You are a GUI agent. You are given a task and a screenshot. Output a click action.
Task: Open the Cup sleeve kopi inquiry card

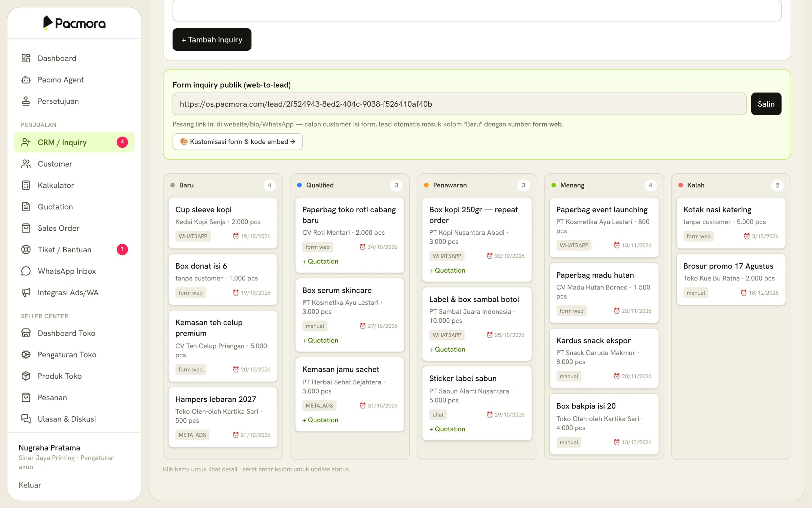(x=223, y=223)
